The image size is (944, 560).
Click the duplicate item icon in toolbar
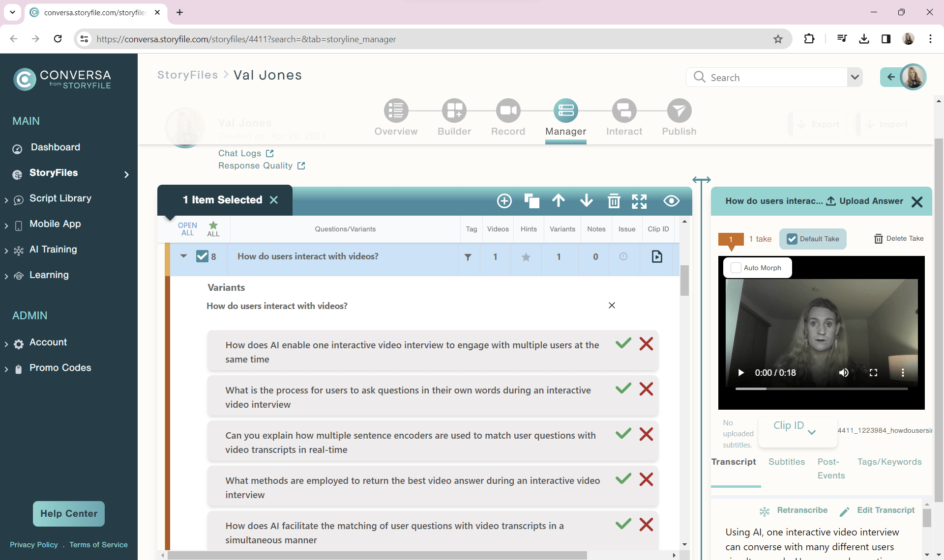(531, 201)
